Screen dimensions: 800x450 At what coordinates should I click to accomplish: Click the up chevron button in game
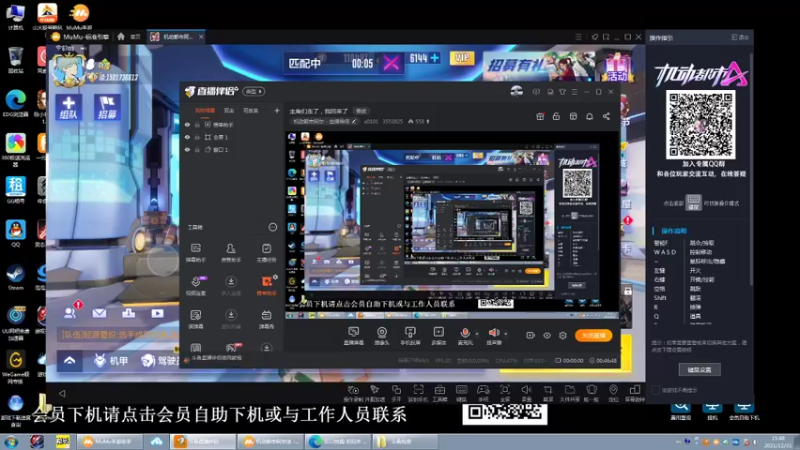click(x=70, y=361)
